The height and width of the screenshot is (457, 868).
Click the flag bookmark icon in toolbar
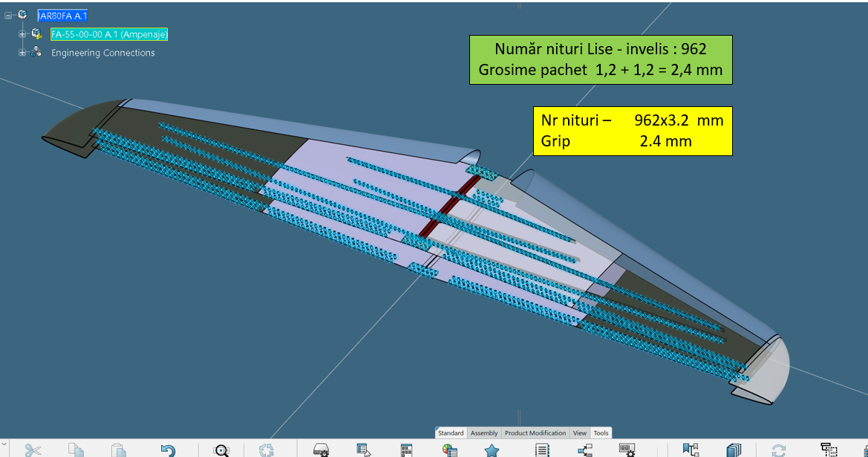[x=691, y=450]
